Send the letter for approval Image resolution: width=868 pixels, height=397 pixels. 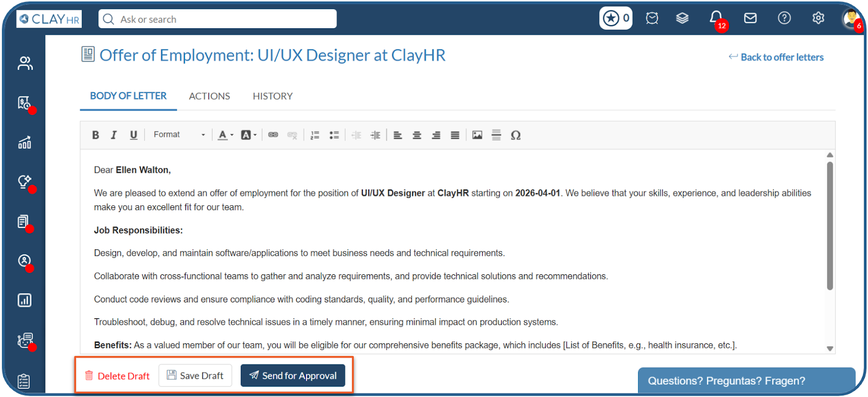[293, 375]
